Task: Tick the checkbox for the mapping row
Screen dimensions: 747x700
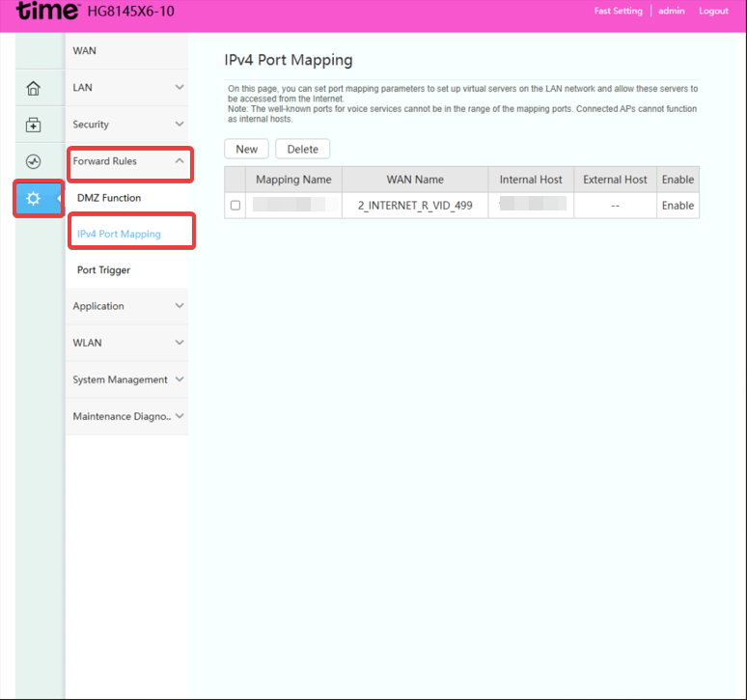Action: (235, 206)
